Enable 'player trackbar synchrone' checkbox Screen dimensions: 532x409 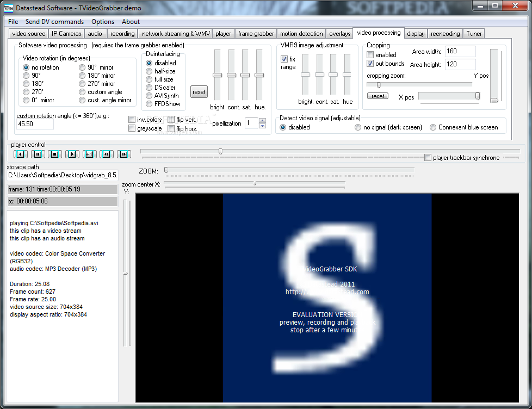(x=428, y=157)
